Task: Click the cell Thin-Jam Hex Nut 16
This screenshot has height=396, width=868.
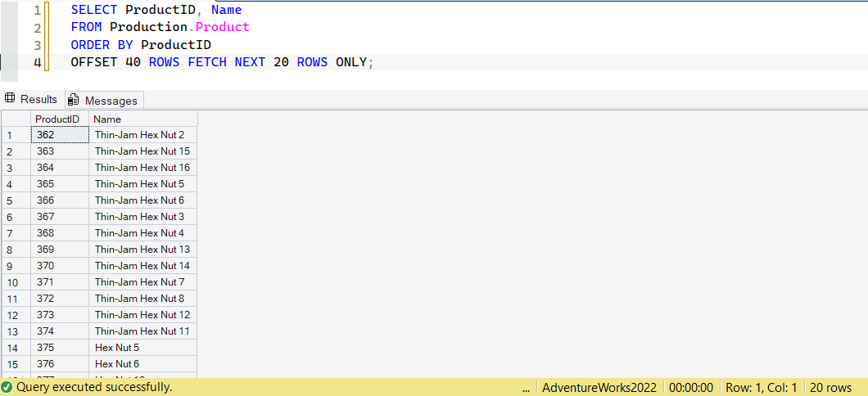Action: point(142,167)
